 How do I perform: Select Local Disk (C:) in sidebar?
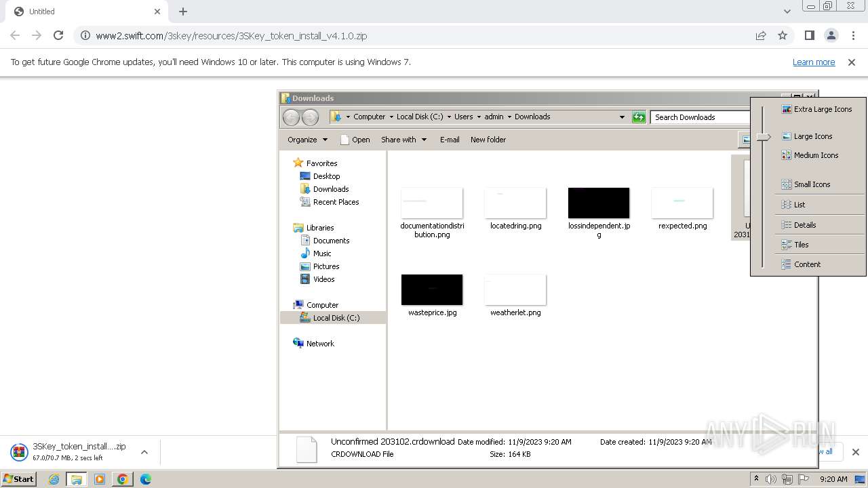coord(333,318)
